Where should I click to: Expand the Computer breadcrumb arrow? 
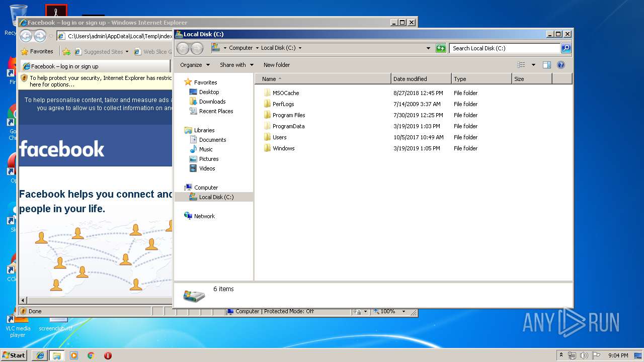[x=257, y=48]
